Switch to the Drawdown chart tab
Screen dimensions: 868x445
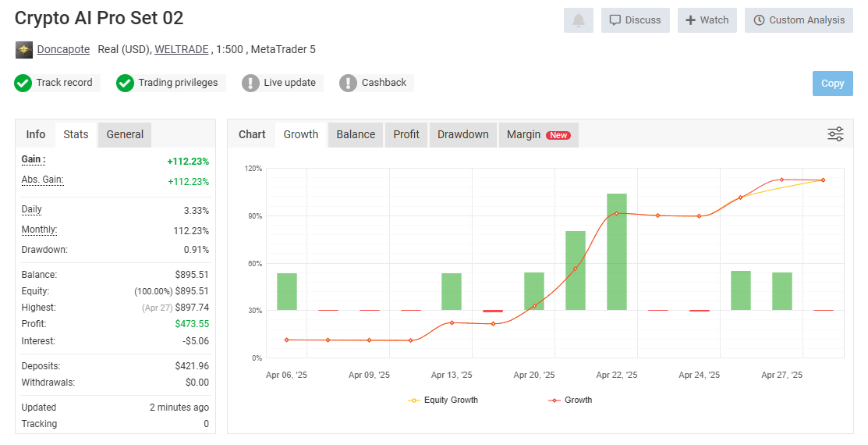[462, 134]
